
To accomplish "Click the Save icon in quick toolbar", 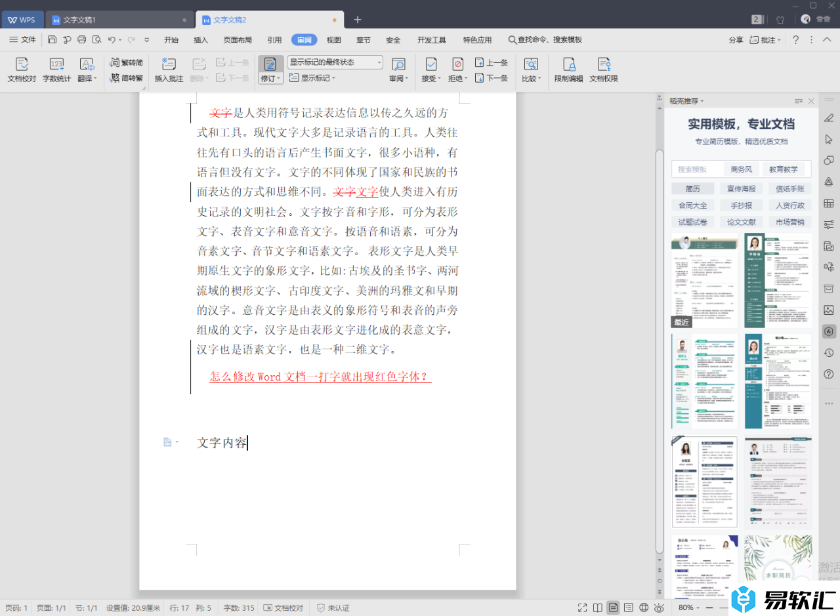I will 52,40.
